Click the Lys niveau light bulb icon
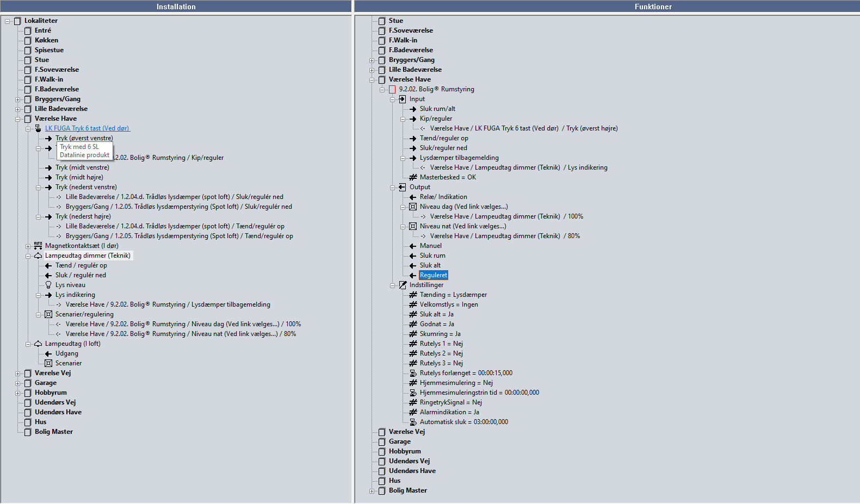This screenshot has height=504, width=860. point(48,285)
